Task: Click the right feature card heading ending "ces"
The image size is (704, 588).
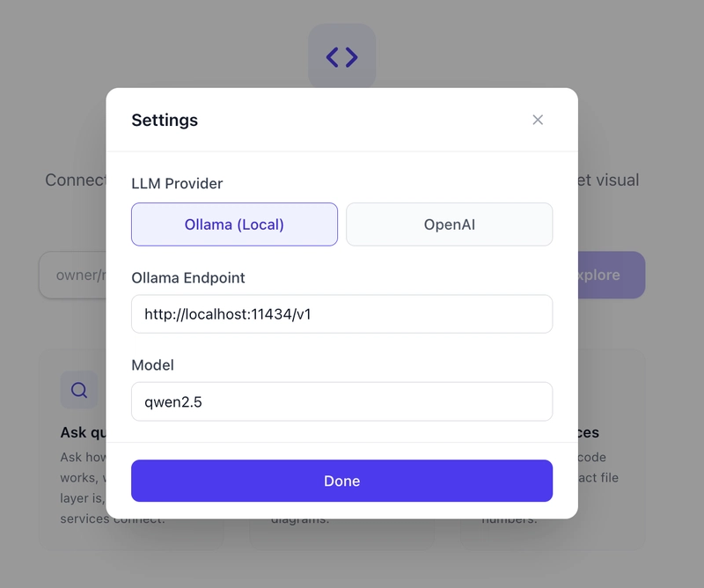Action: (x=588, y=432)
